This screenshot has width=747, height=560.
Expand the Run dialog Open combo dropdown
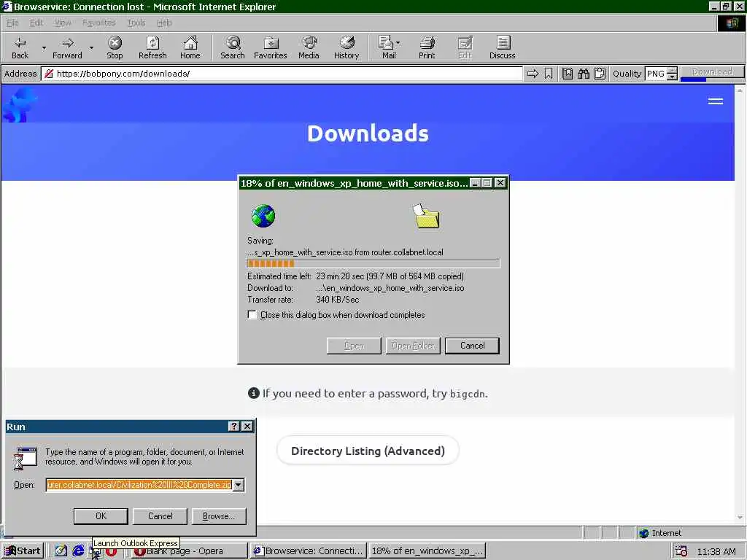point(239,485)
